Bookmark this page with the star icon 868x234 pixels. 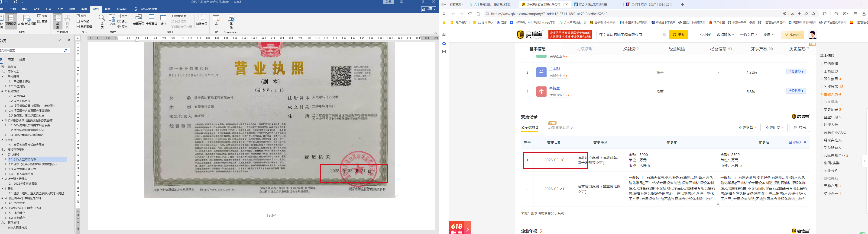point(813,14)
